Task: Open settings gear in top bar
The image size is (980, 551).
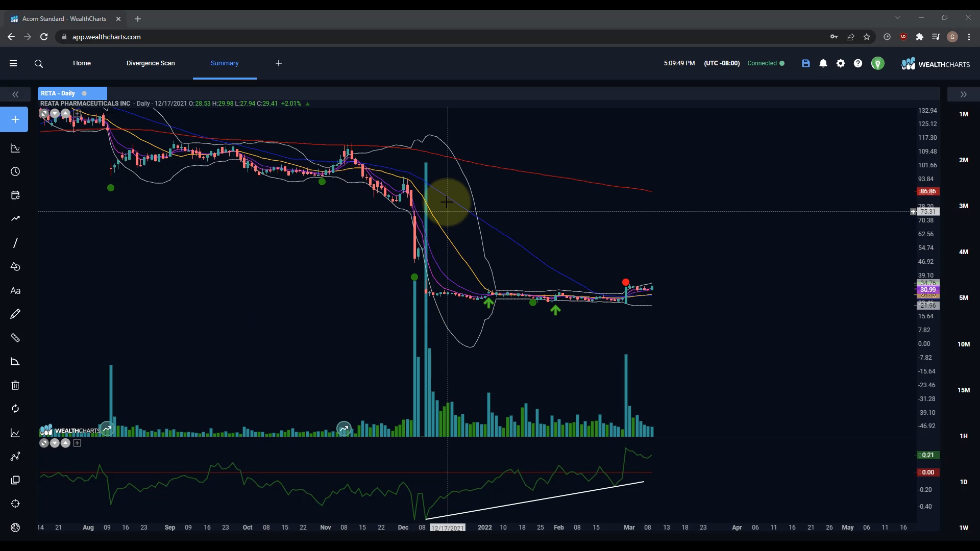Action: tap(841, 63)
